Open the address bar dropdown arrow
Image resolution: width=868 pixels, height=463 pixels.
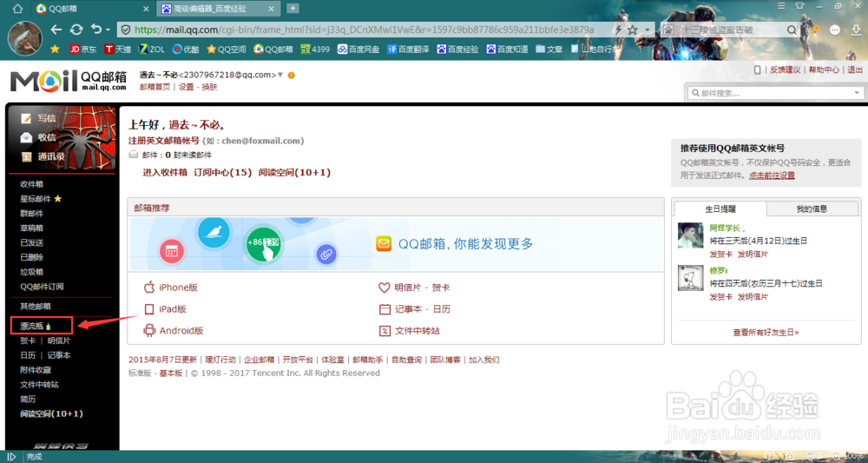pyautogui.click(x=646, y=30)
